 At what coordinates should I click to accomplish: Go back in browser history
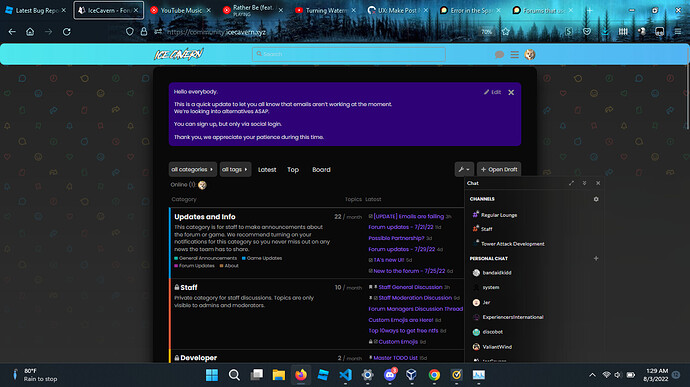[x=12, y=32]
